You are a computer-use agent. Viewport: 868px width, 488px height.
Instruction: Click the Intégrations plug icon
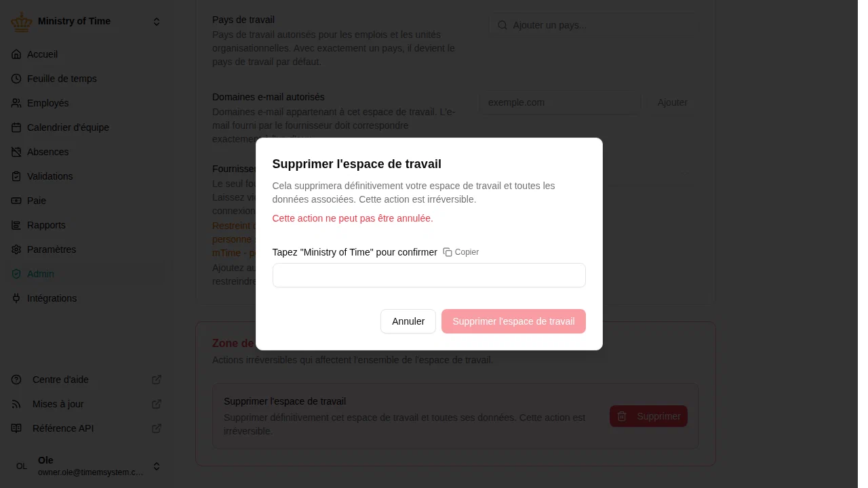[x=16, y=298]
